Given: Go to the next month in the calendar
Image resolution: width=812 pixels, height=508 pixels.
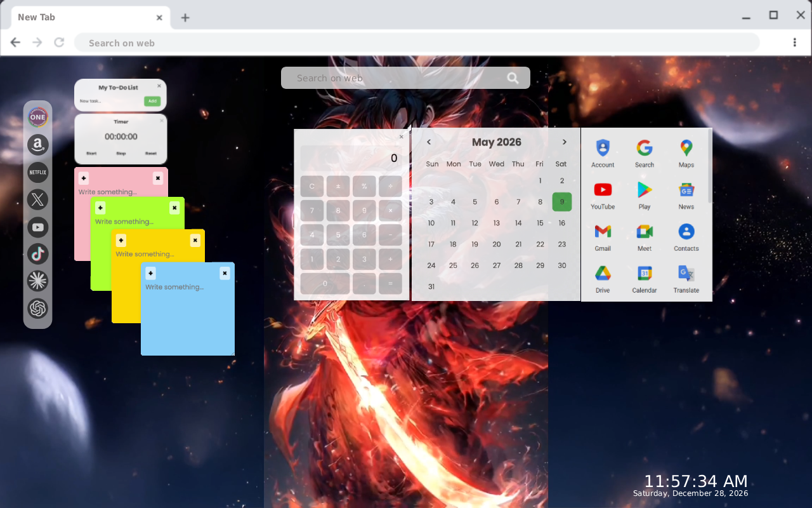Looking at the screenshot, I should click(x=564, y=142).
